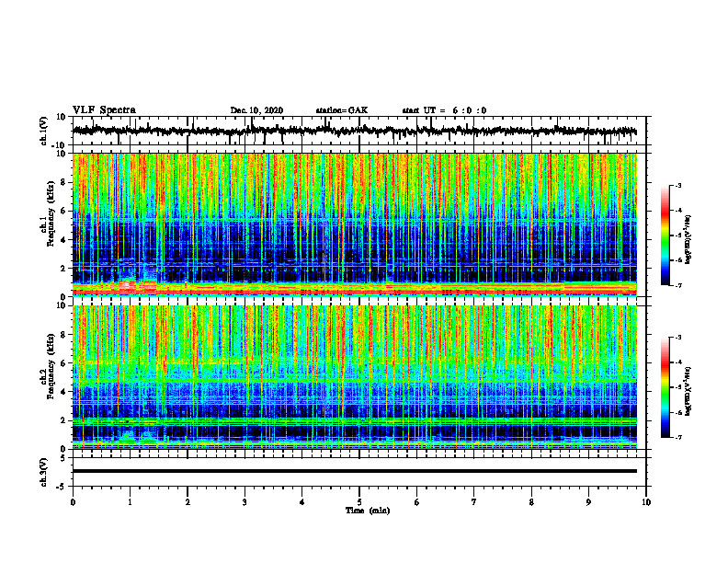Click the "Time (min)" x-axis label
Image resolution: width=728 pixels, height=563 pixels.
click(368, 511)
